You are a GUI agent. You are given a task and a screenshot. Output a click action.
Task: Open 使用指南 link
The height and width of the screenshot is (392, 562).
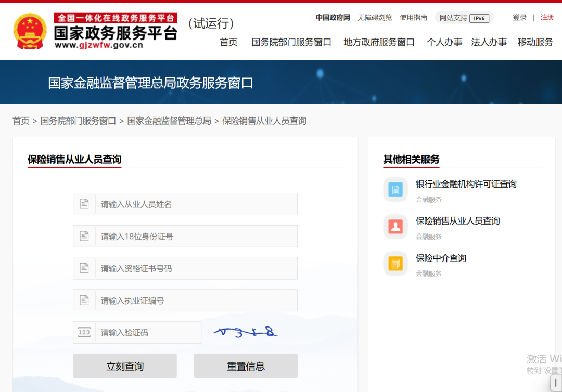coord(413,18)
